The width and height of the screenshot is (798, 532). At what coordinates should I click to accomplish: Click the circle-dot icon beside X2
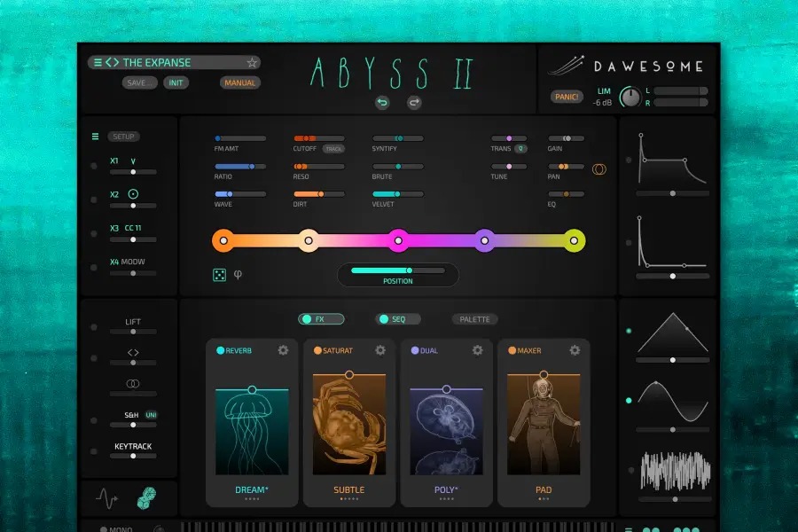click(x=133, y=194)
